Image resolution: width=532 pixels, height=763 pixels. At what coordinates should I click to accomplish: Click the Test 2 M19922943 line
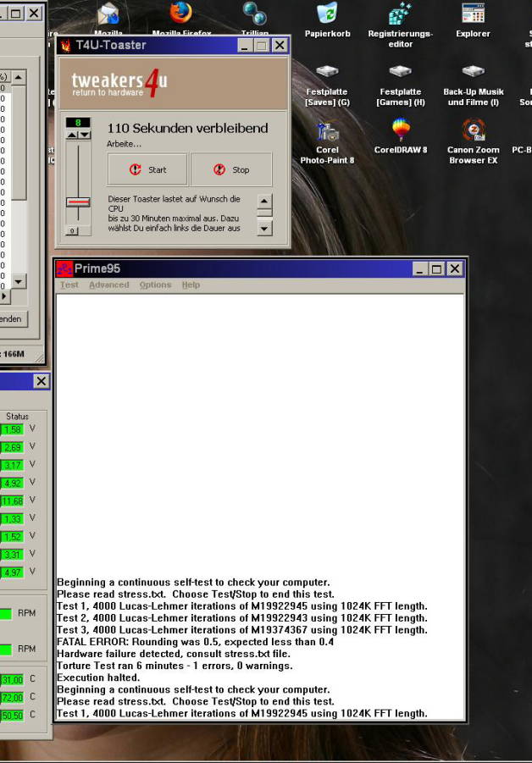242,618
